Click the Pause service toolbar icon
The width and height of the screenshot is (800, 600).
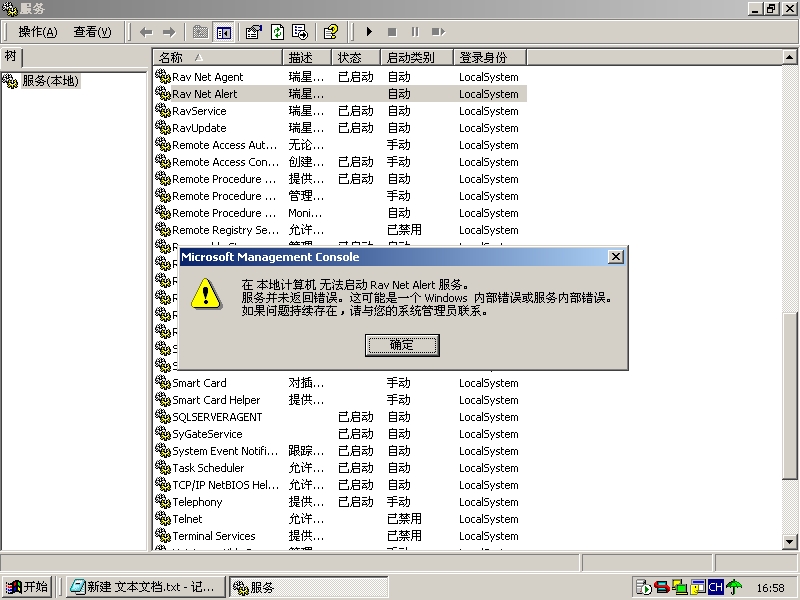pyautogui.click(x=415, y=32)
